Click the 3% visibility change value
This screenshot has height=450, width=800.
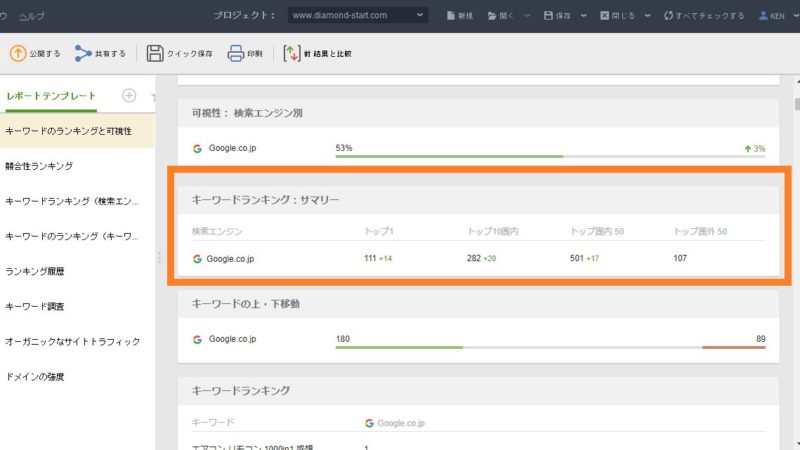(x=759, y=148)
